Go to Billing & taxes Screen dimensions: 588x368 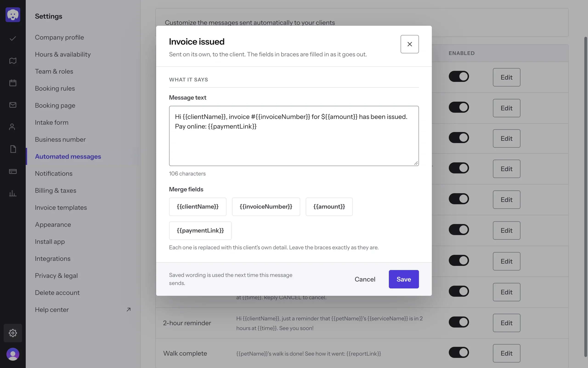[56, 191]
